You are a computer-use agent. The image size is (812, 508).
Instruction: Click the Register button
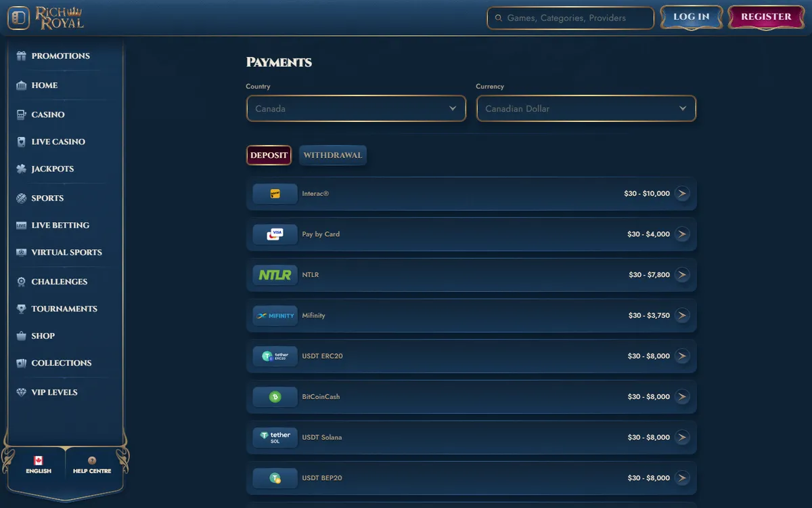click(766, 18)
